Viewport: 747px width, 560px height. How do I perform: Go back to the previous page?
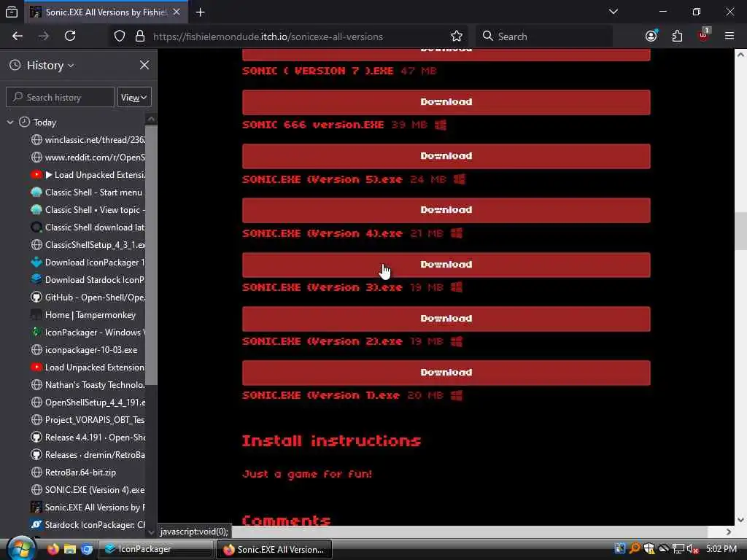pyautogui.click(x=18, y=36)
